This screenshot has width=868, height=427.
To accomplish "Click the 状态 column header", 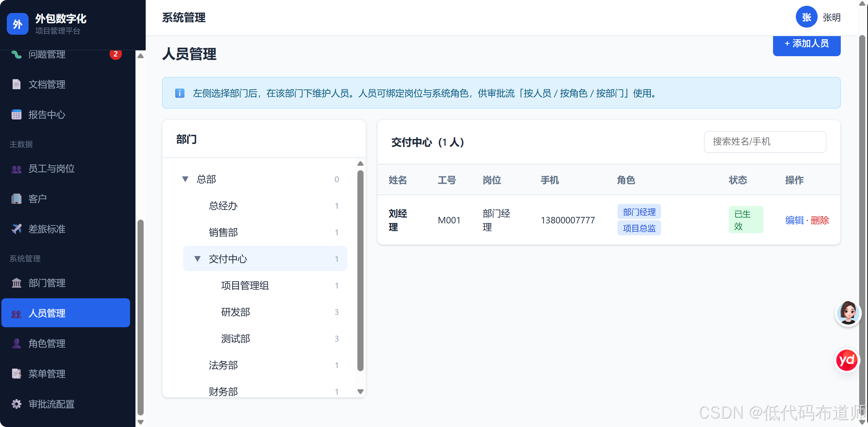I will pos(738,180).
